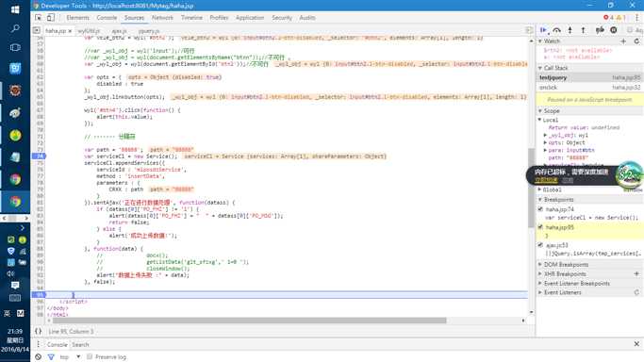
Task: Uncheck the ajax.js:53 breakpoint
Action: [x=540, y=245]
